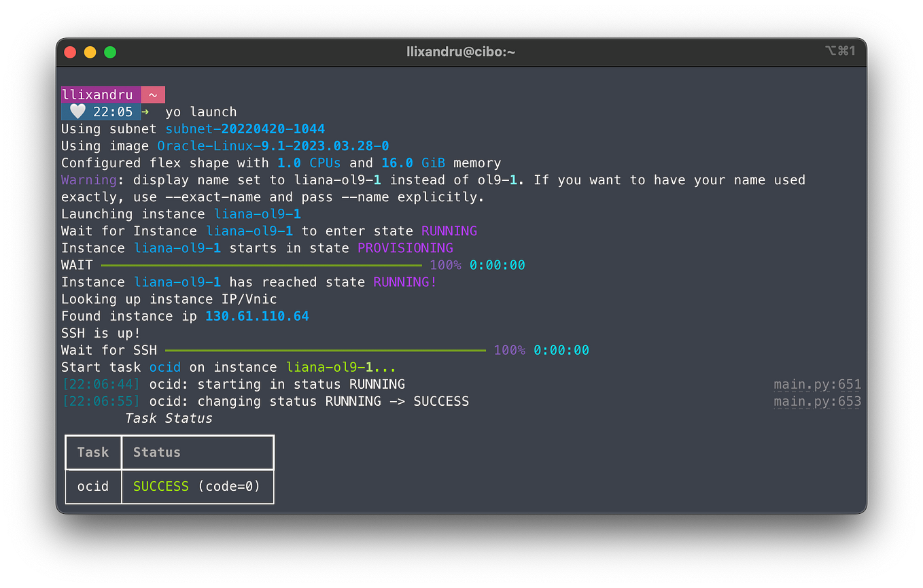Open the main.py:651 source link
923x588 pixels.
816,384
